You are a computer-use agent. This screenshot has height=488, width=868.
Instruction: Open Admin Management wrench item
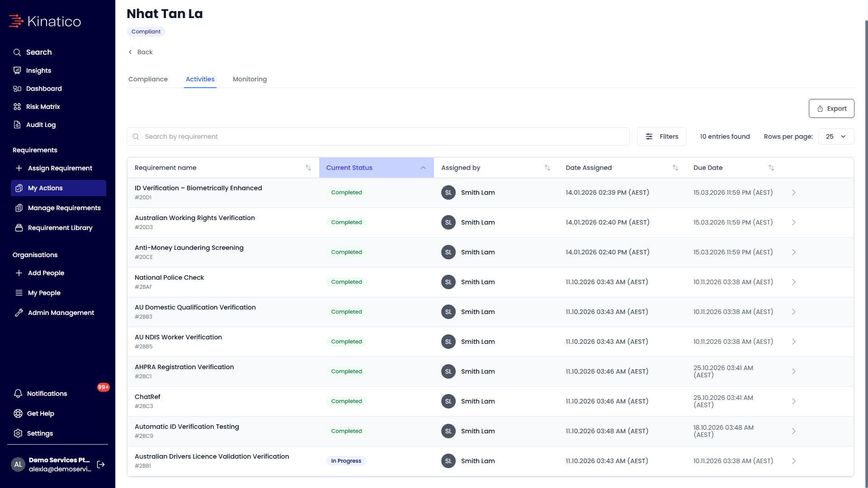[19, 313]
